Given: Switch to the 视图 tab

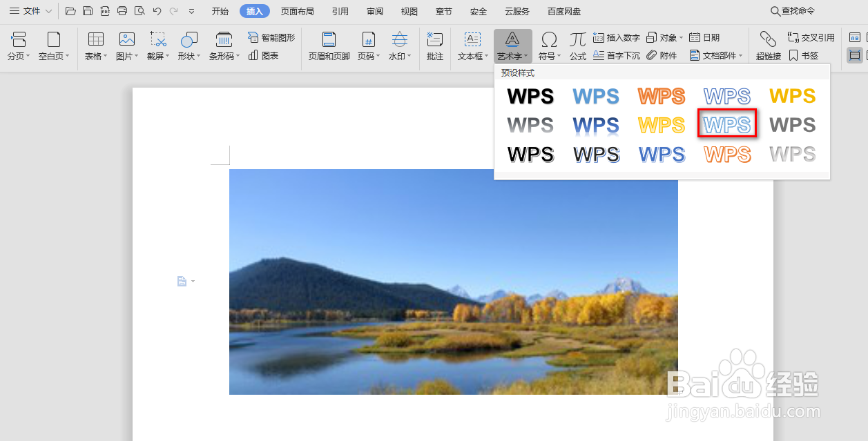Looking at the screenshot, I should click(409, 11).
